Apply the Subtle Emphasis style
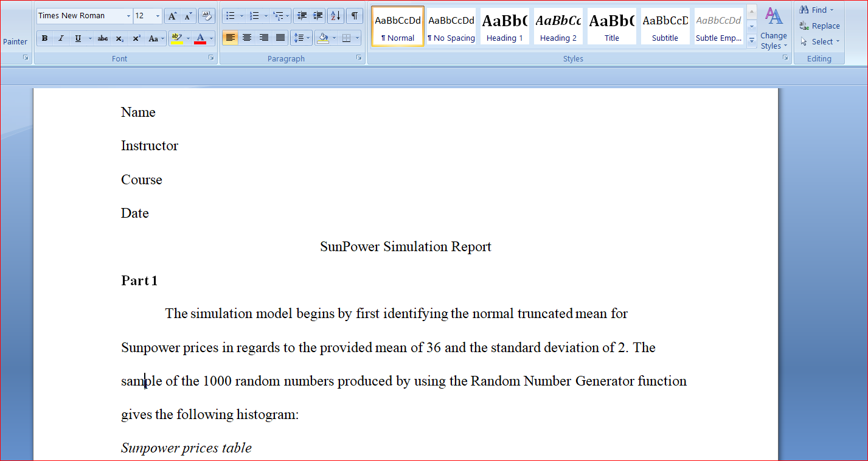 tap(718, 26)
